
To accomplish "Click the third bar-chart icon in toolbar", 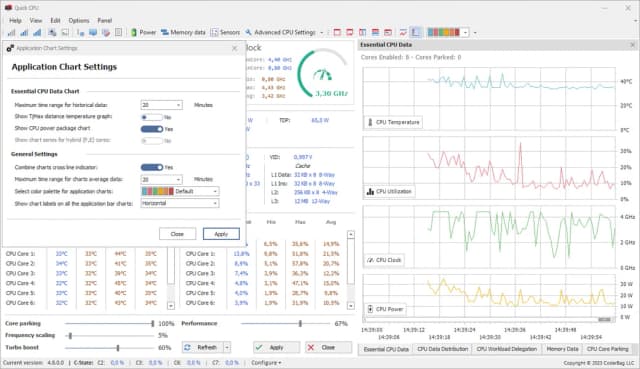I will (x=37, y=32).
